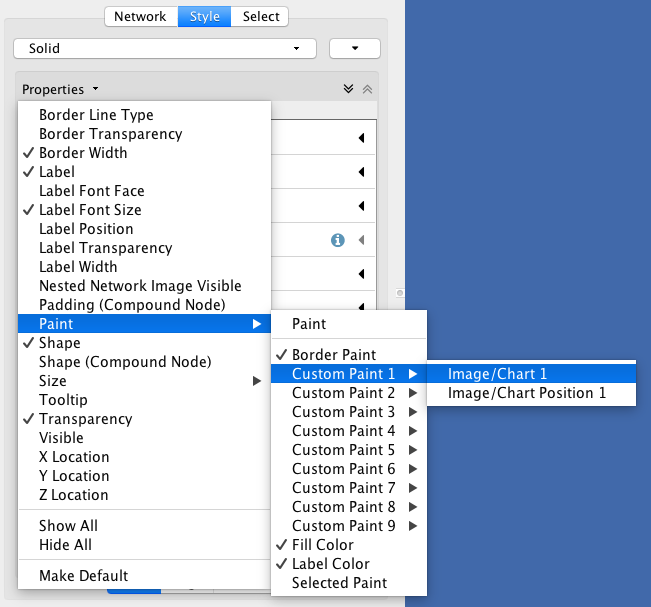
Task: Click the blue info icon
Action: [338, 240]
